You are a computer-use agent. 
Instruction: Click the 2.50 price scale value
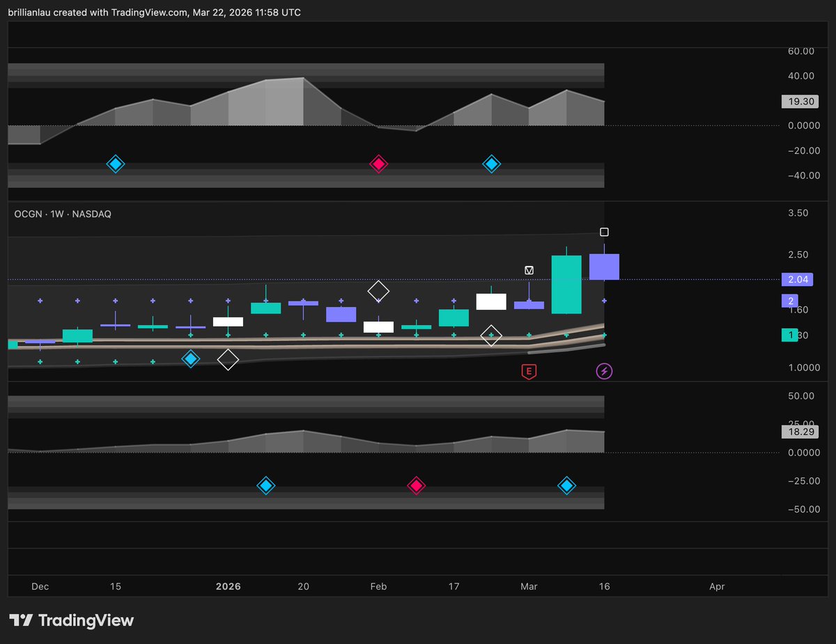coord(798,255)
